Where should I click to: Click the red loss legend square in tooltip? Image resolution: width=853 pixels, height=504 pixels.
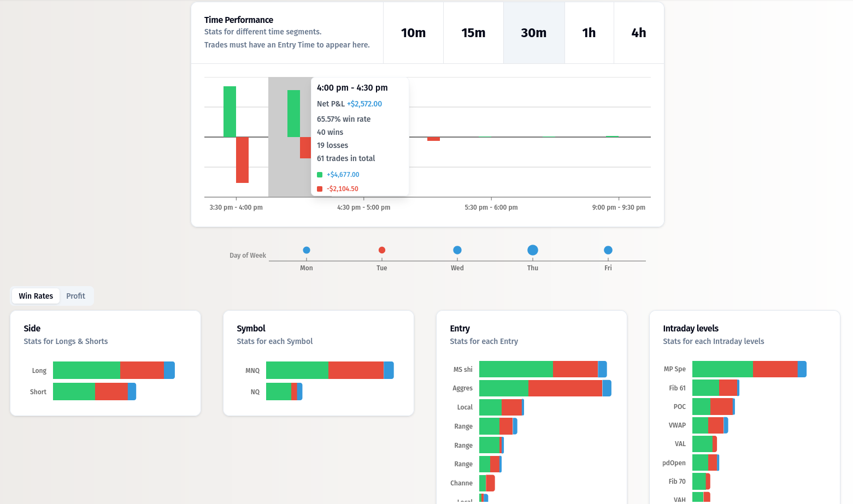pos(320,188)
